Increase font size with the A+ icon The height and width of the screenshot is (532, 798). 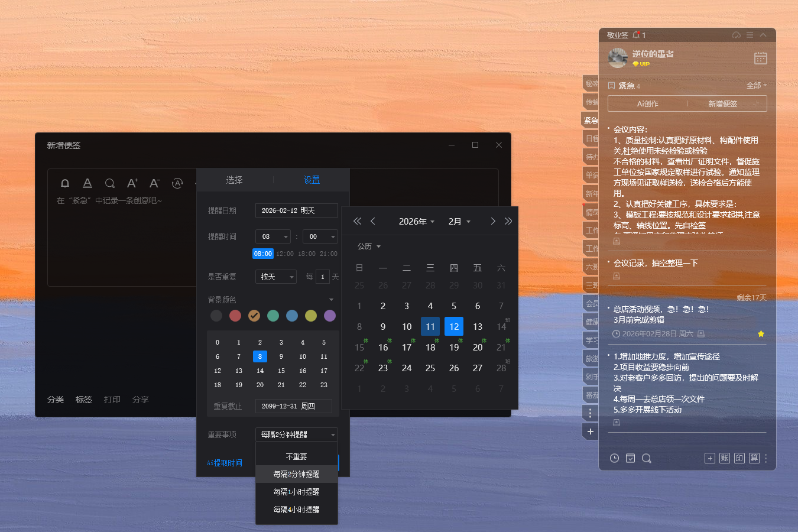(132, 183)
